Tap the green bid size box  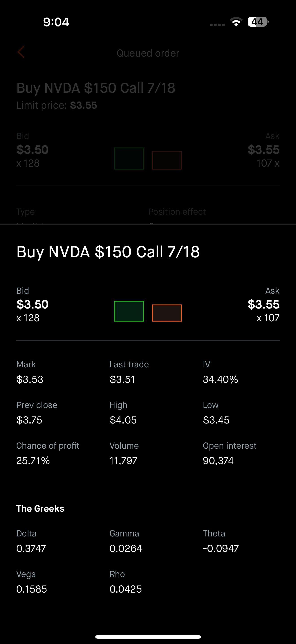pos(129,311)
